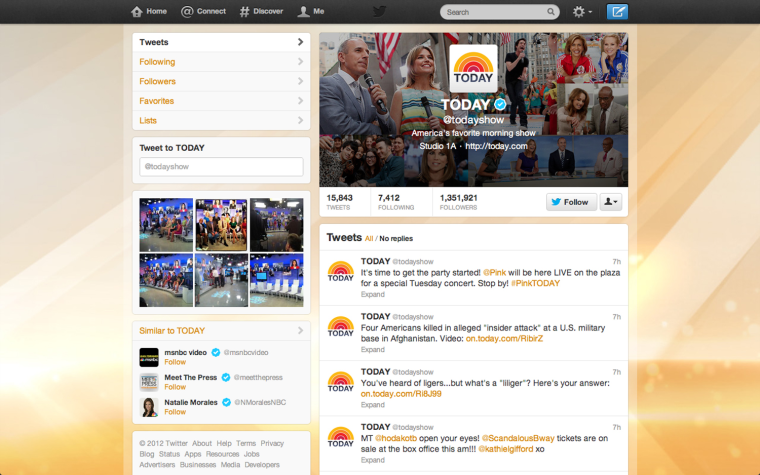Click the chevron next to Following
The height and width of the screenshot is (475, 760).
[x=301, y=62]
